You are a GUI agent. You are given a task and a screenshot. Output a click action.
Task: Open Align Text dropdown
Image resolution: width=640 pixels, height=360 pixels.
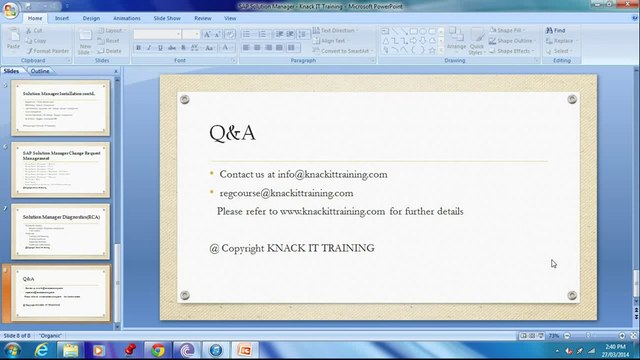[x=330, y=41]
